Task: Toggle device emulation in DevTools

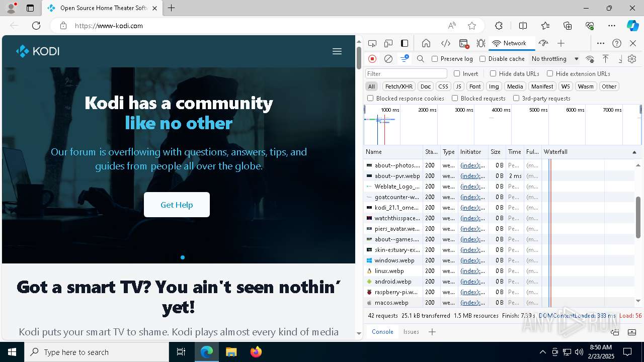Action: point(388,43)
